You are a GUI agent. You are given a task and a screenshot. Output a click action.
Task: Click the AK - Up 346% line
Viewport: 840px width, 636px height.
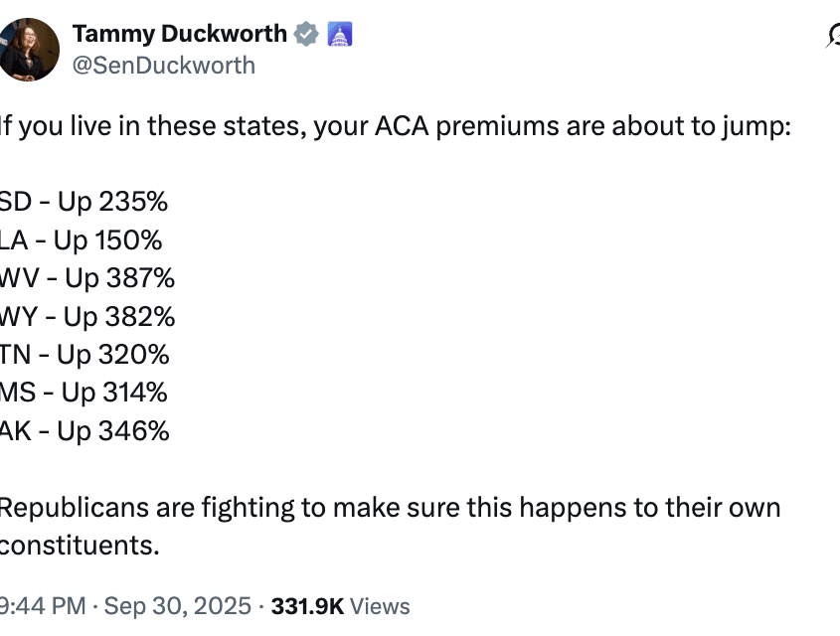coord(84,431)
